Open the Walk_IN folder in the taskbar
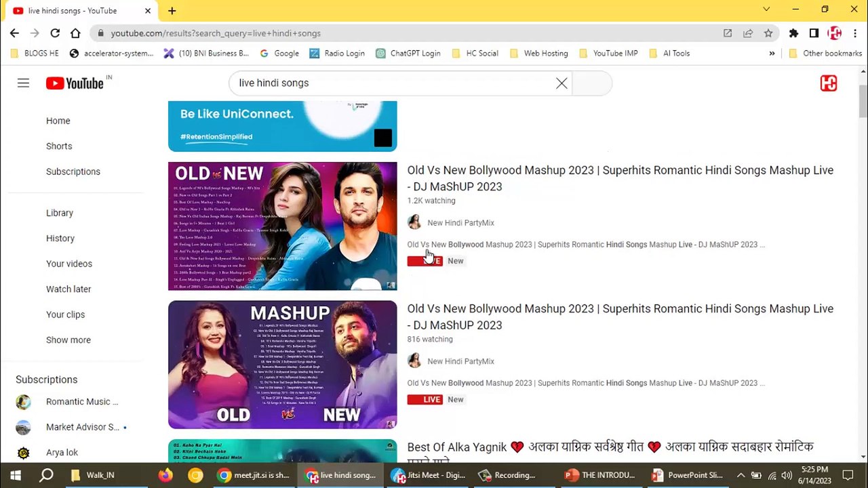This screenshot has width=868, height=488. [93, 475]
